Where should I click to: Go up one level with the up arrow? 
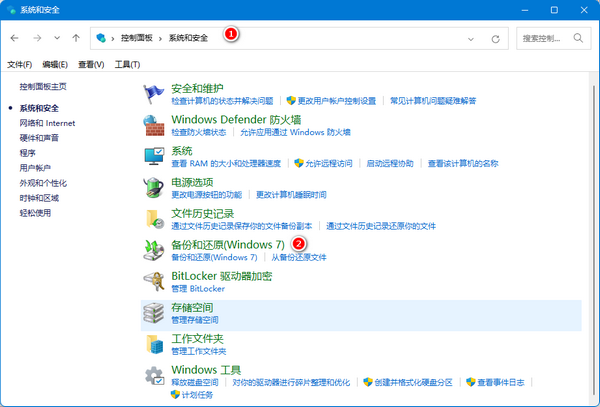click(x=78, y=37)
